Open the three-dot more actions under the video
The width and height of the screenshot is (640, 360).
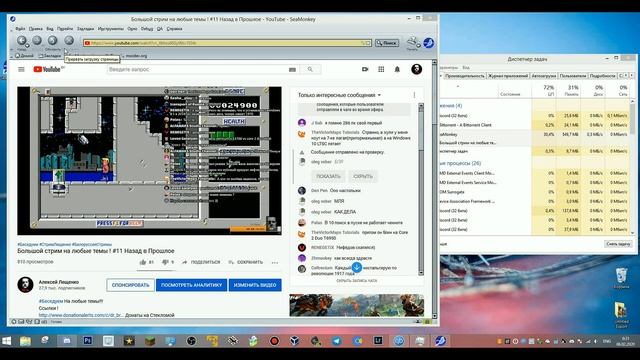click(x=275, y=262)
